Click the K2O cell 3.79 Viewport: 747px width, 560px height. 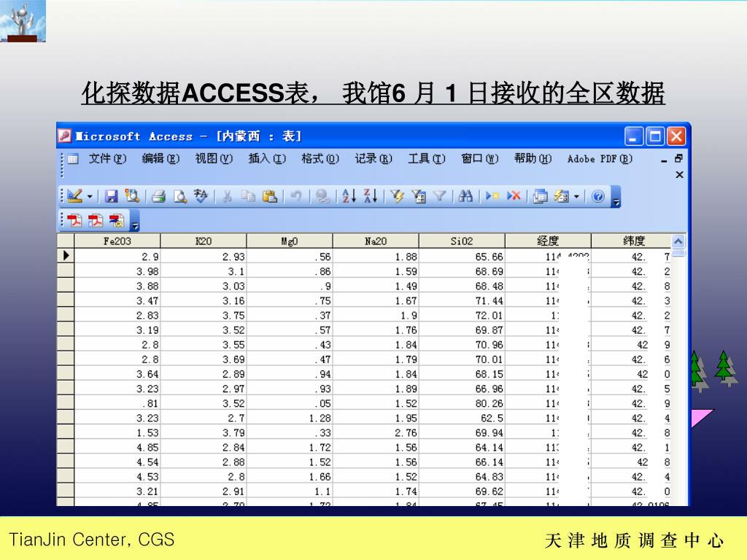204,433
